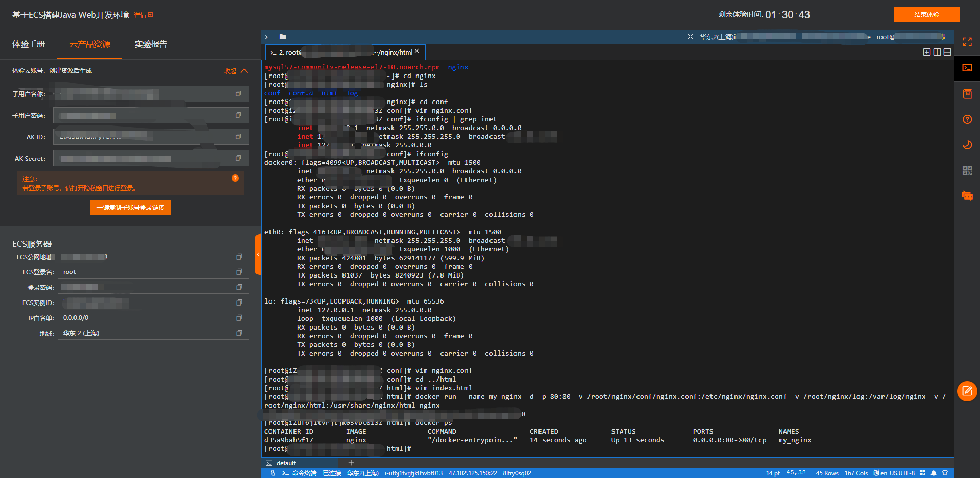
Task: Open the orange store box icon in right sidebar
Action: tap(967, 94)
